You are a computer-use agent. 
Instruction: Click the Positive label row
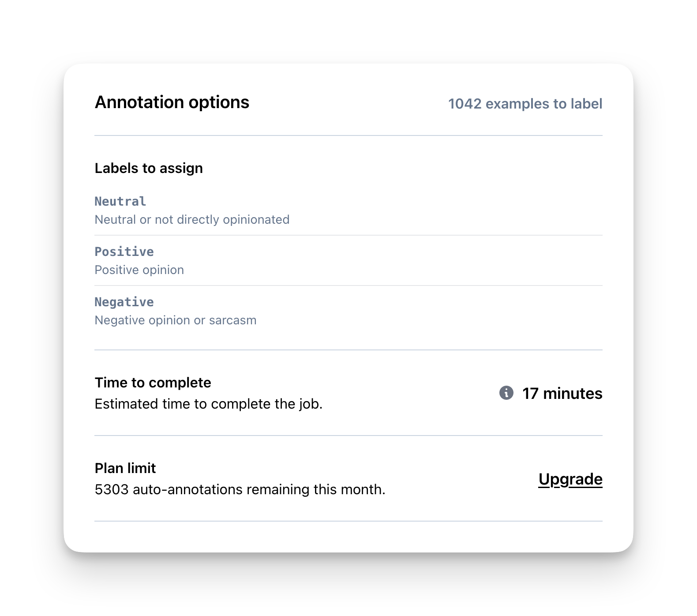pos(348,261)
